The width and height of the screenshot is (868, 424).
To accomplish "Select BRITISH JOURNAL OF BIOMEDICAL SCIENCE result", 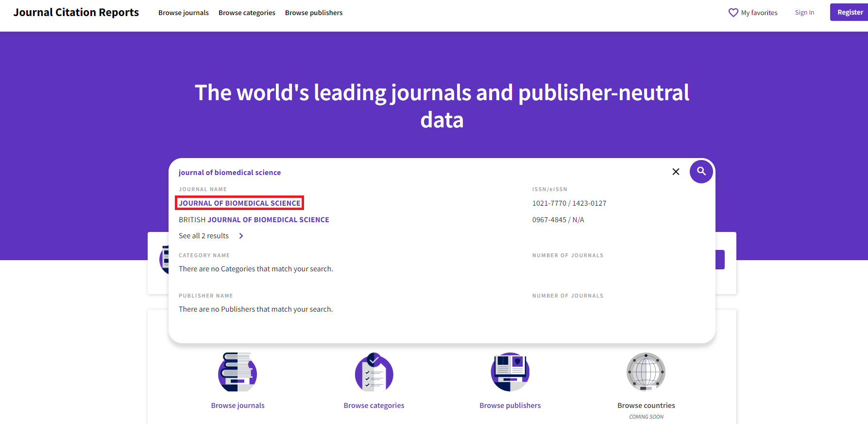I will (254, 220).
